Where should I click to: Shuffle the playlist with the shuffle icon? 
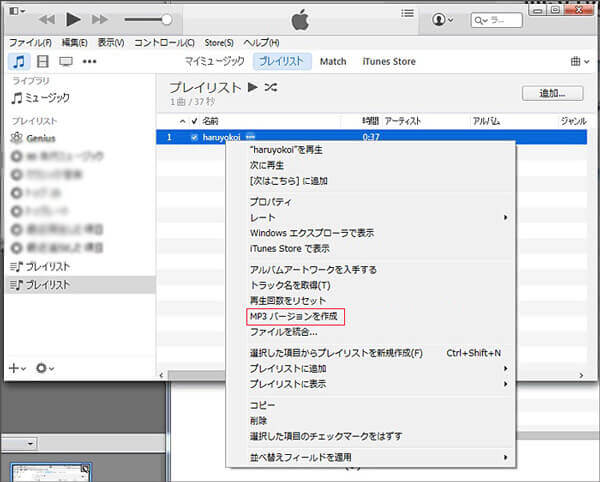click(x=271, y=87)
